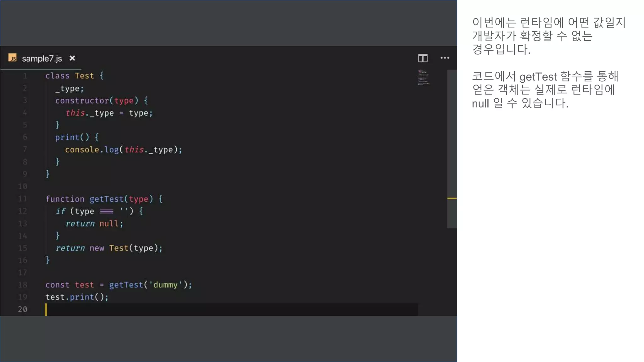The width and height of the screenshot is (644, 362).
Task: Click 'return null;' statement
Action: pyautogui.click(x=94, y=223)
